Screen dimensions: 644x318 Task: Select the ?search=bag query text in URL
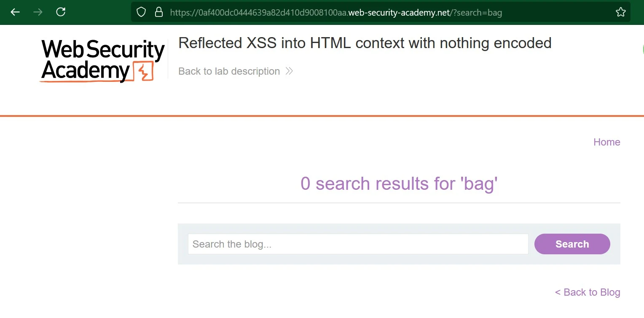(x=476, y=13)
